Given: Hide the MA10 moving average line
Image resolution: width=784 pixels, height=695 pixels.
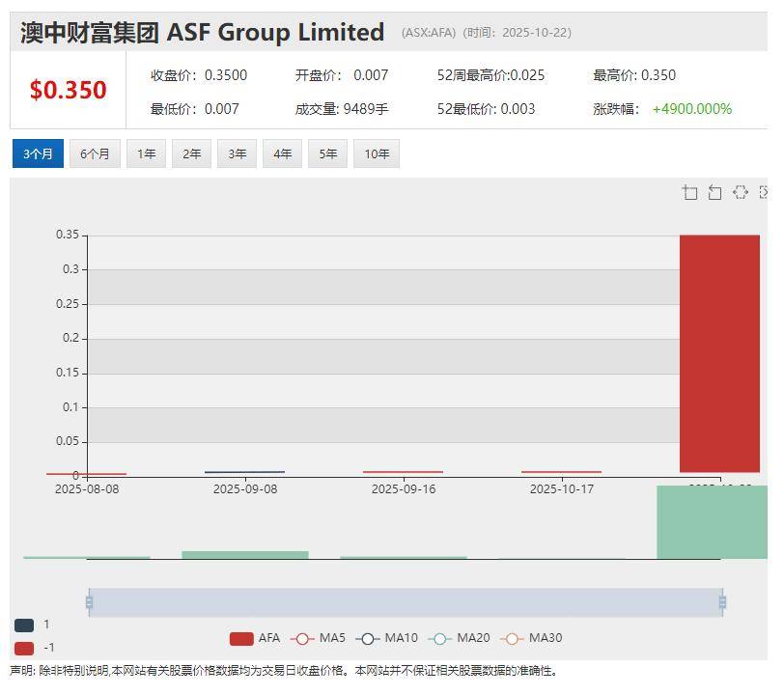Looking at the screenshot, I should (386, 638).
